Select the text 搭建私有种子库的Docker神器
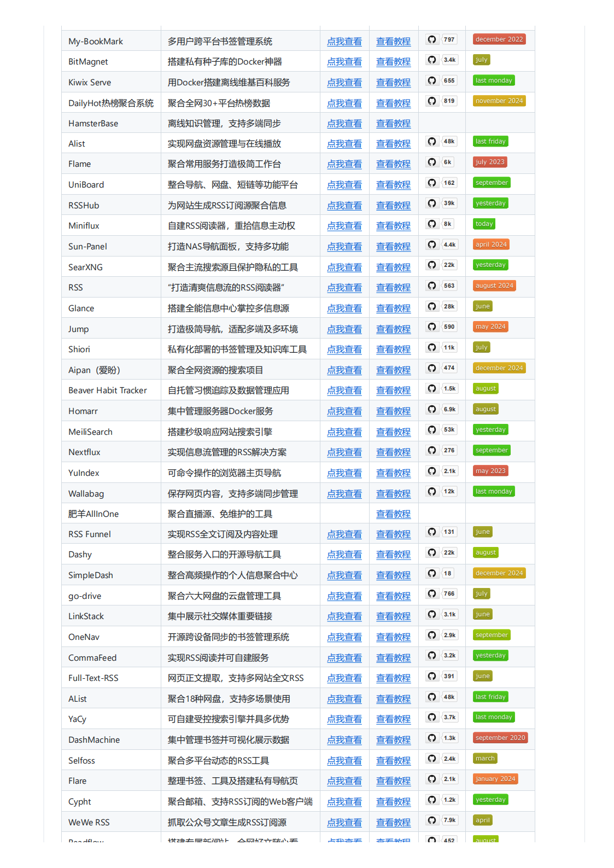 click(225, 62)
